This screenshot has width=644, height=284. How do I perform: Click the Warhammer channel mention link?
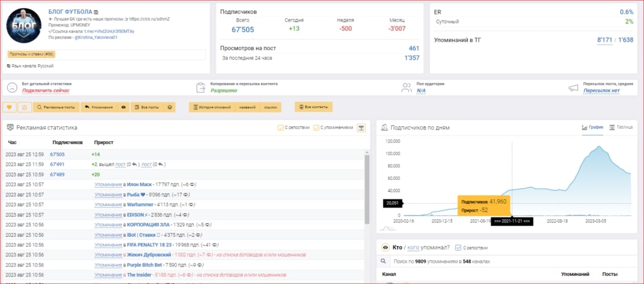[140, 204]
